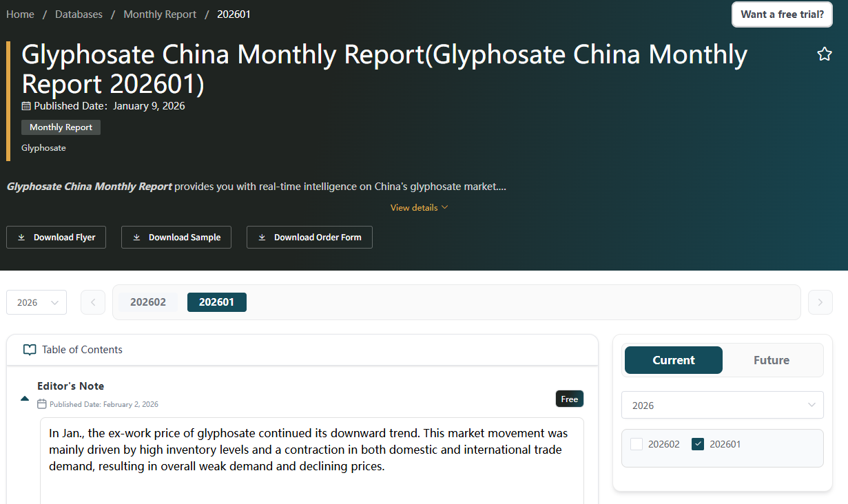Image resolution: width=848 pixels, height=504 pixels.
Task: Click the star favorite icon
Action: point(824,54)
